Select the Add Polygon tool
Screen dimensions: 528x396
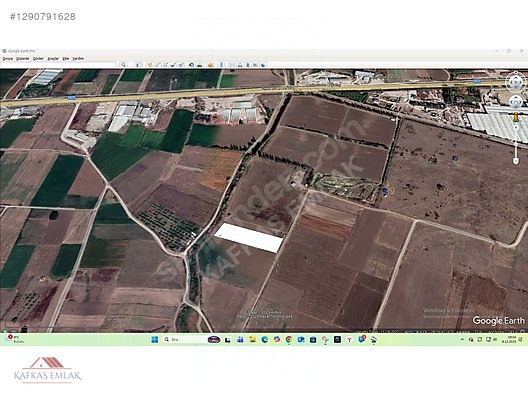(157, 65)
